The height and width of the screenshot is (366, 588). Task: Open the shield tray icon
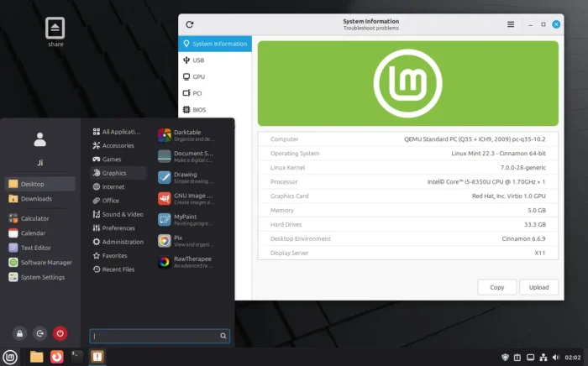(505, 358)
